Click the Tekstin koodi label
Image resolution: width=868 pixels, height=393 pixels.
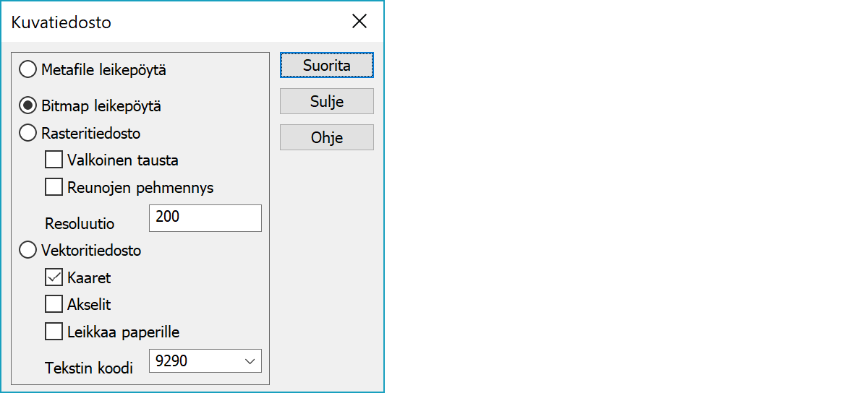coord(89,368)
